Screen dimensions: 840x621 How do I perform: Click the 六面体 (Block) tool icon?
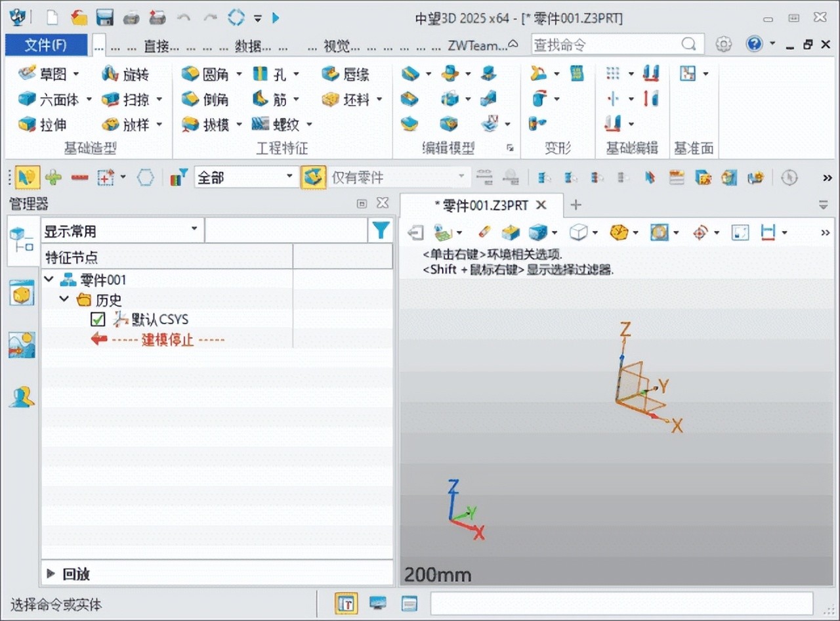27,99
